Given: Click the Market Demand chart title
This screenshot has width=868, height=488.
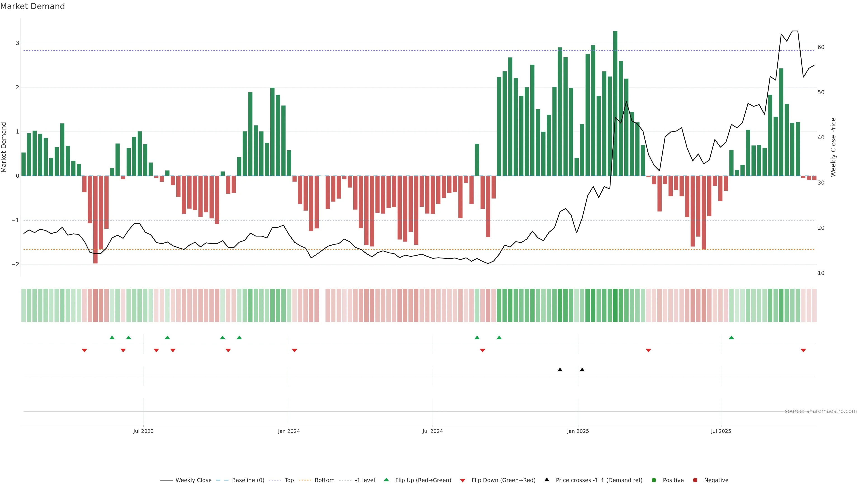Looking at the screenshot, I should coord(32,6).
